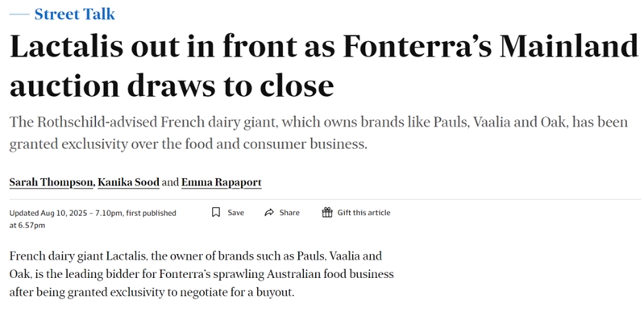Select the Gift this article label

364,213
